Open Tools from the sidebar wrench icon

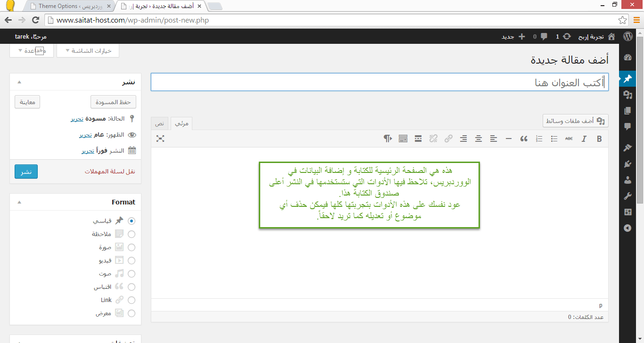[x=627, y=196]
